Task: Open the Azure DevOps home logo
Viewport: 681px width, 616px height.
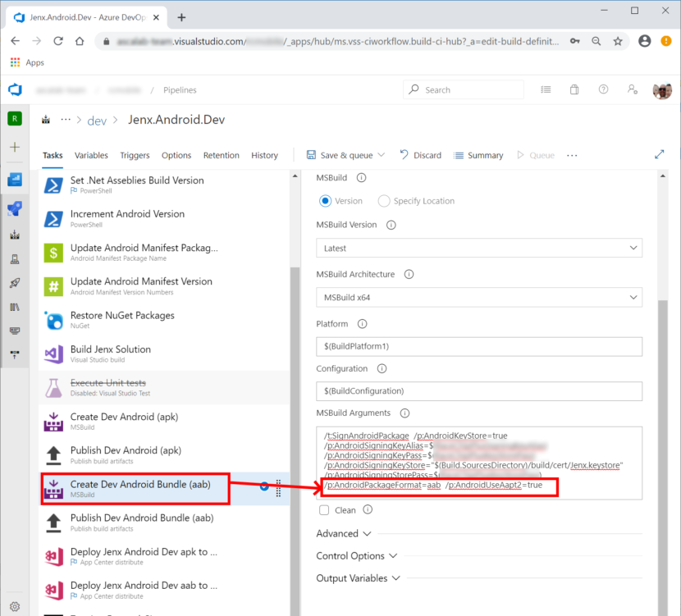Action: pyautogui.click(x=14, y=89)
